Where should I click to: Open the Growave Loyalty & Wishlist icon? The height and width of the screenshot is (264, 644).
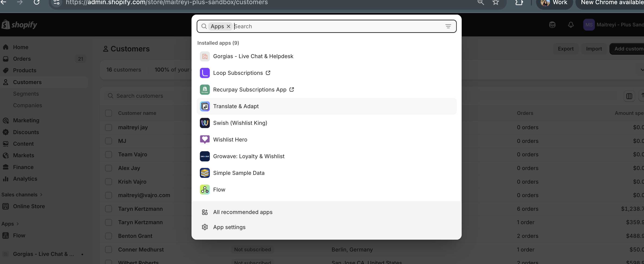[x=205, y=156]
